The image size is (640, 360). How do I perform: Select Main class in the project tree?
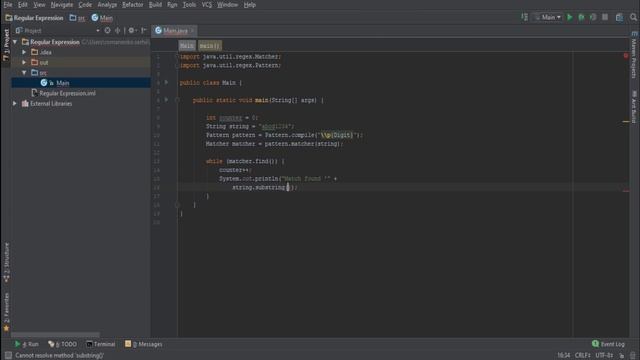(x=81, y=83)
